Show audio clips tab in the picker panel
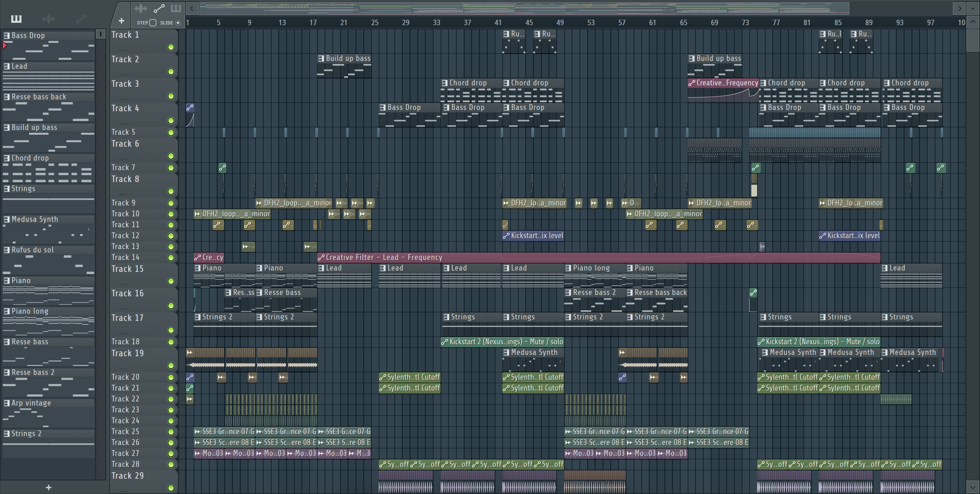This screenshot has width=980, height=494. [49, 19]
